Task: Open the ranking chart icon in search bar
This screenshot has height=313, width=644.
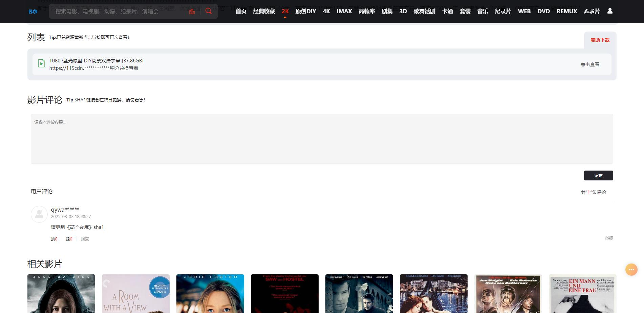Action: coord(192,11)
